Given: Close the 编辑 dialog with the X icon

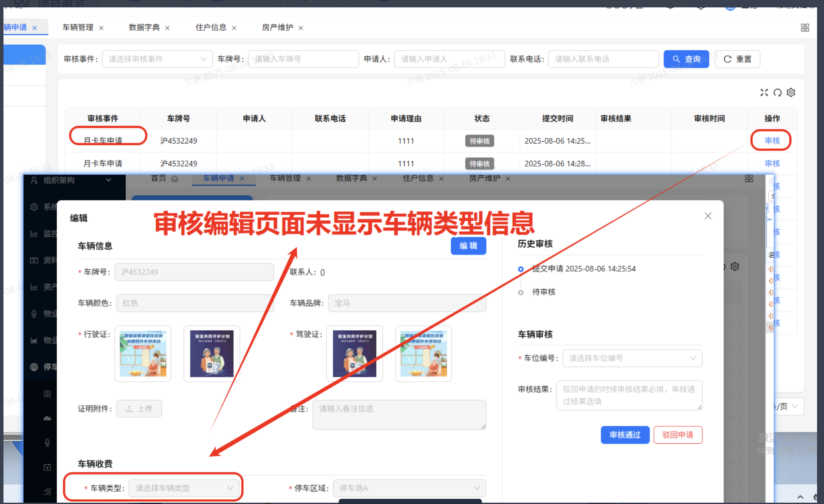Looking at the screenshot, I should click(708, 216).
